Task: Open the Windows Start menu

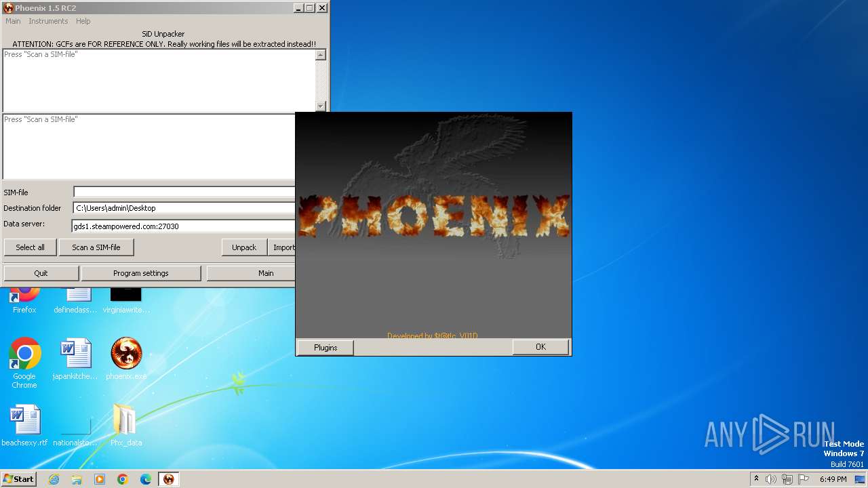Action: (18, 479)
